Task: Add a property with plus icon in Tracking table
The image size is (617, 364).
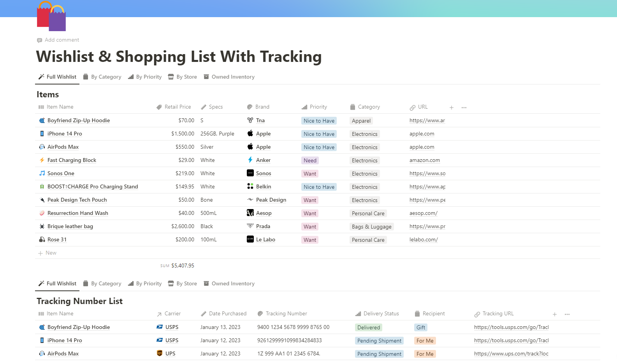Action: coord(555,314)
